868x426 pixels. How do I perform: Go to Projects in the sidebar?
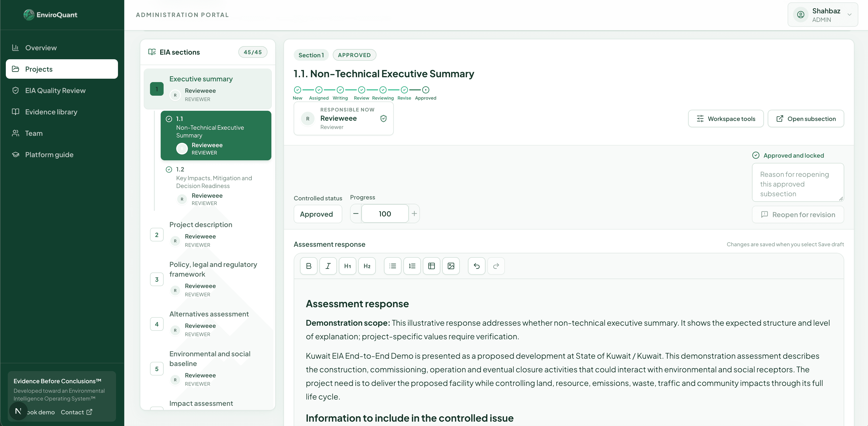coord(62,69)
